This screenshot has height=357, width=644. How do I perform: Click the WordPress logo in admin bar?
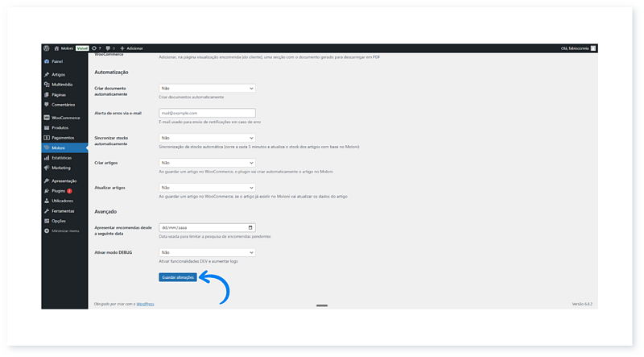pyautogui.click(x=47, y=48)
